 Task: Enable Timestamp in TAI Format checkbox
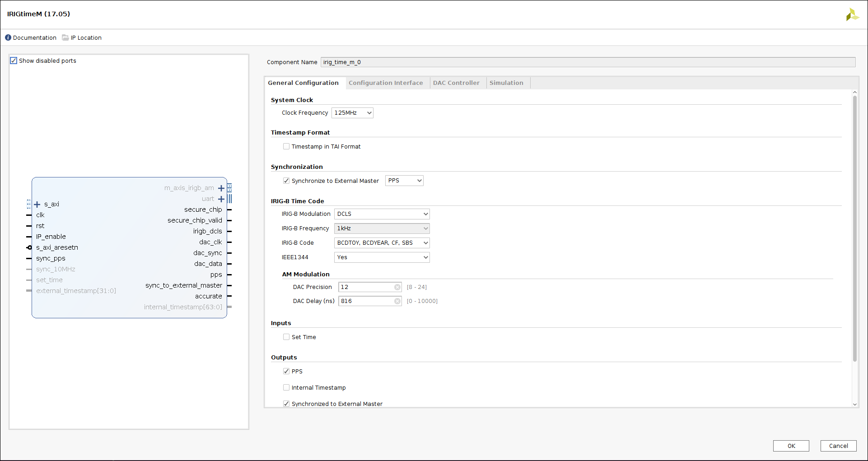[x=286, y=146]
